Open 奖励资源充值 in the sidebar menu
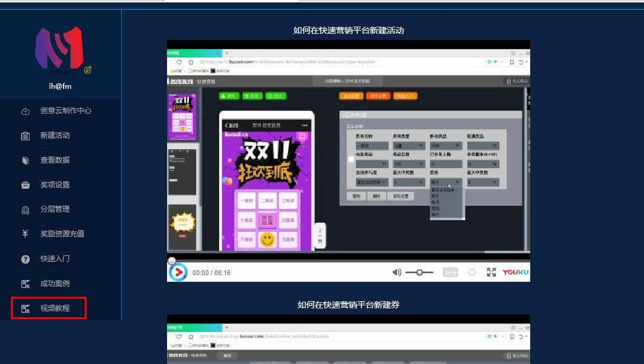 coord(62,234)
